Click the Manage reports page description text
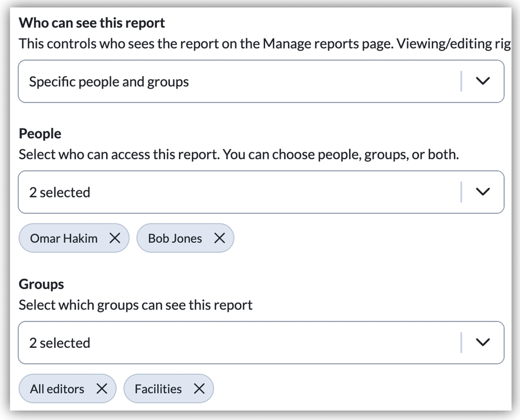This screenshot has height=420, width=520. point(264,44)
